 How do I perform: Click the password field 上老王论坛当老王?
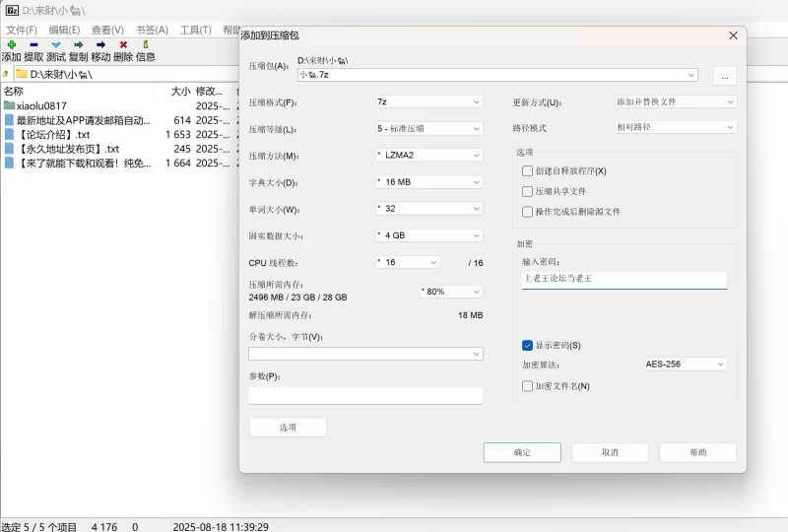(x=624, y=279)
